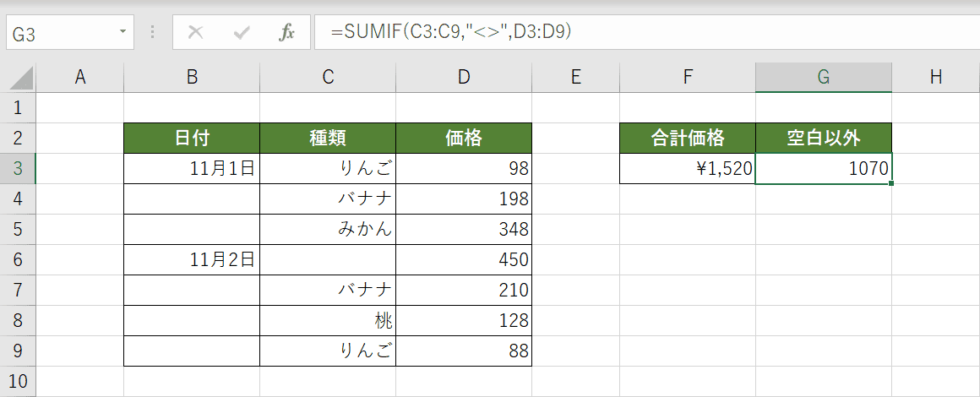Image resolution: width=980 pixels, height=397 pixels.
Task: Select row 9 header
Action: tap(18, 351)
